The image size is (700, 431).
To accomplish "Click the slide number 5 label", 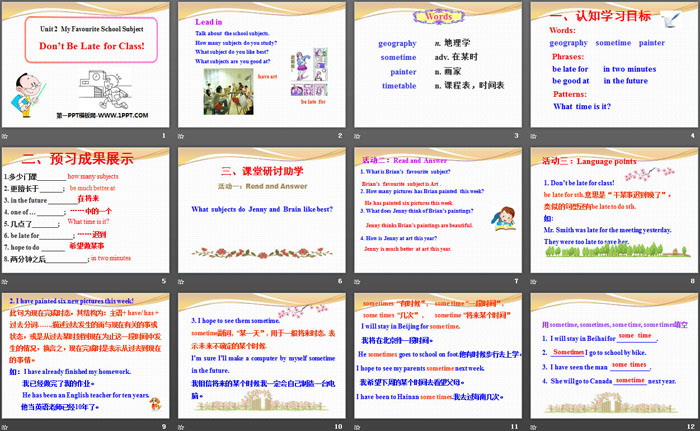I will [x=163, y=281].
